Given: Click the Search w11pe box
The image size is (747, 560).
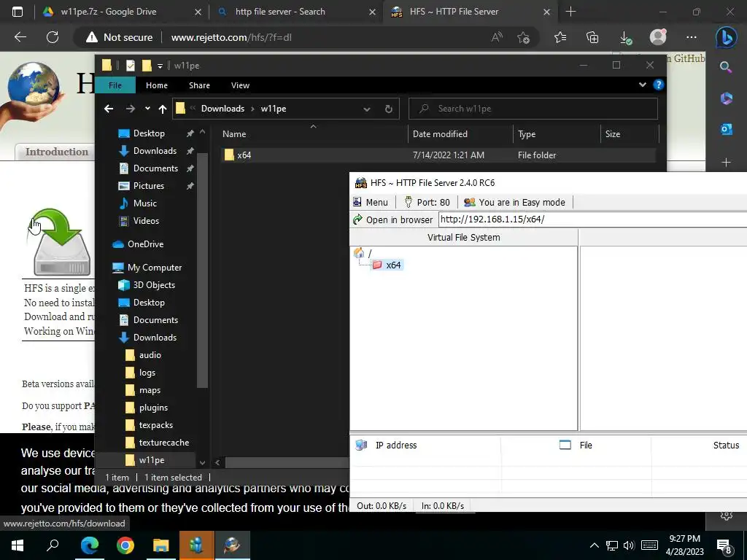Looking at the screenshot, I should point(533,109).
